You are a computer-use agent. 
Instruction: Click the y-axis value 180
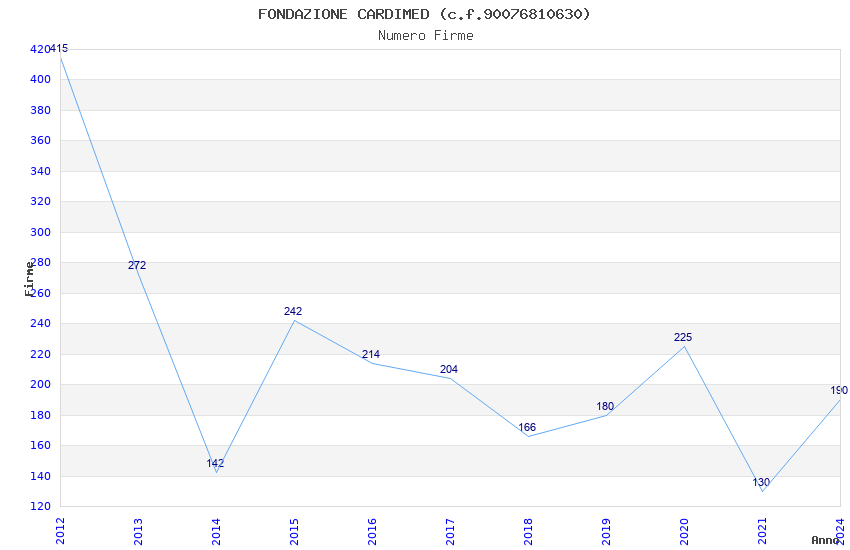(x=40, y=415)
